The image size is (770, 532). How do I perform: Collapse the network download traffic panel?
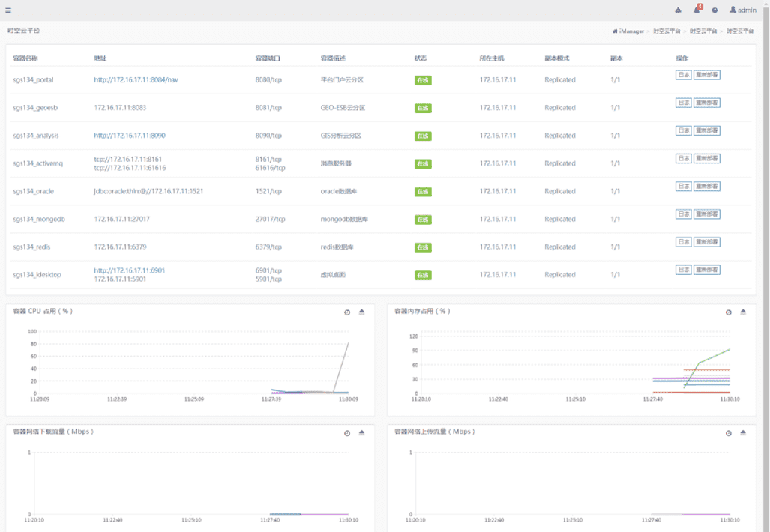tap(361, 433)
